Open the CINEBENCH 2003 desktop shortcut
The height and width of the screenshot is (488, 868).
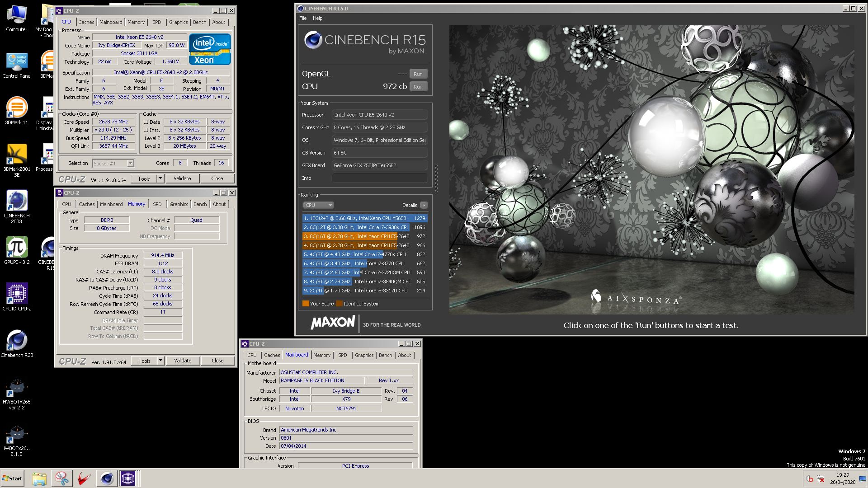(17, 207)
